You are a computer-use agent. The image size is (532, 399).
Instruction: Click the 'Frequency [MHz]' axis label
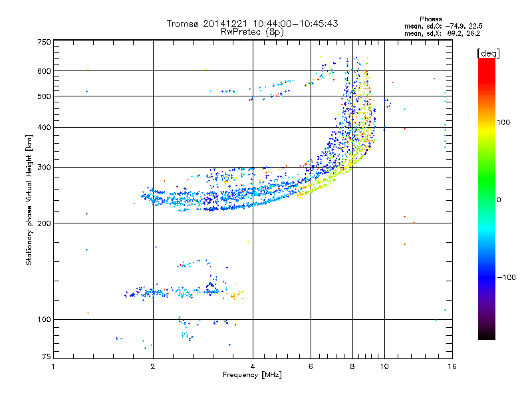click(x=252, y=375)
